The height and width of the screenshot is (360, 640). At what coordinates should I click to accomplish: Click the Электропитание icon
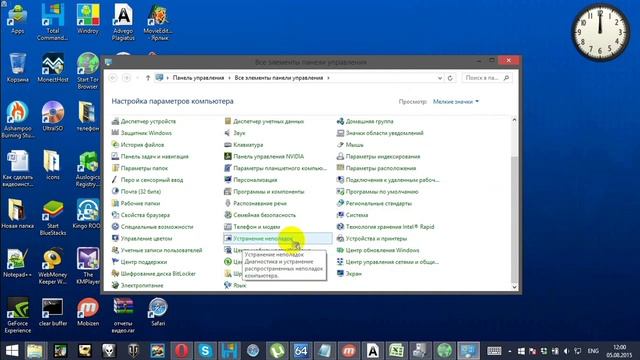[x=115, y=285]
